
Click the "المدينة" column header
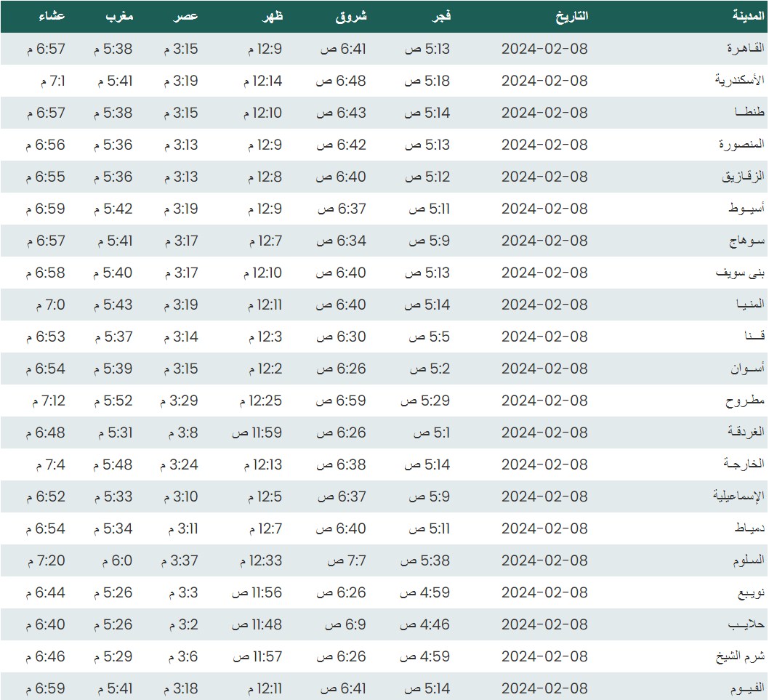click(x=748, y=16)
